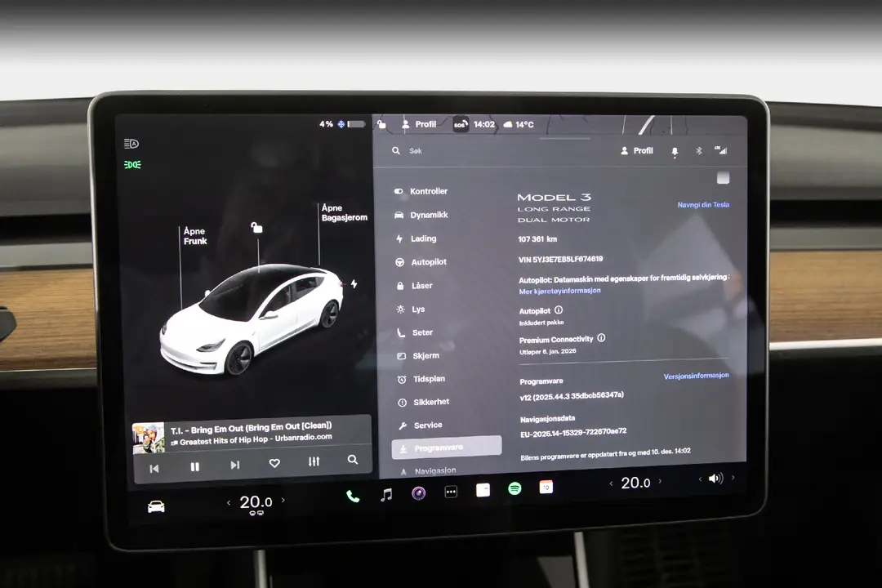This screenshot has width=882, height=588.
Task: Open all apps three-dots launcher
Action: coord(451,492)
